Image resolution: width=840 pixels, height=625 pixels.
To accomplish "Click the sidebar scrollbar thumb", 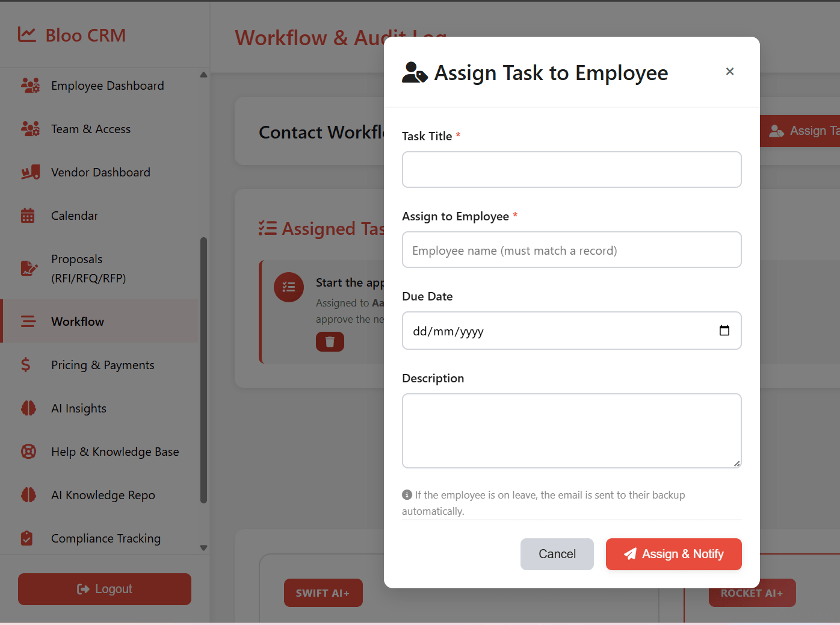I will 203,370.
